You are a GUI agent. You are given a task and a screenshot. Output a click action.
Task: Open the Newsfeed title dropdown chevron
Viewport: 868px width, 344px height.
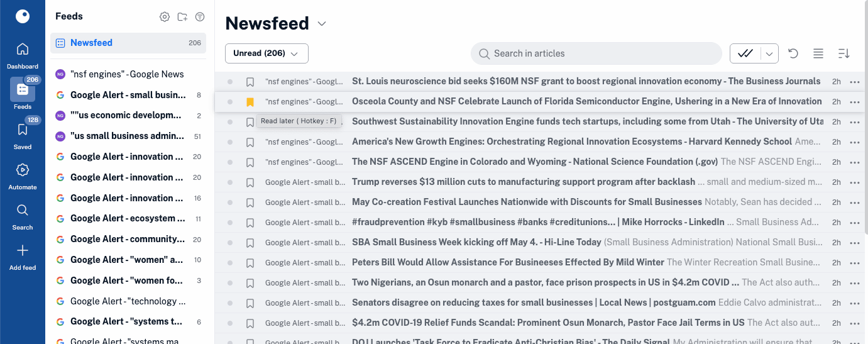[322, 24]
